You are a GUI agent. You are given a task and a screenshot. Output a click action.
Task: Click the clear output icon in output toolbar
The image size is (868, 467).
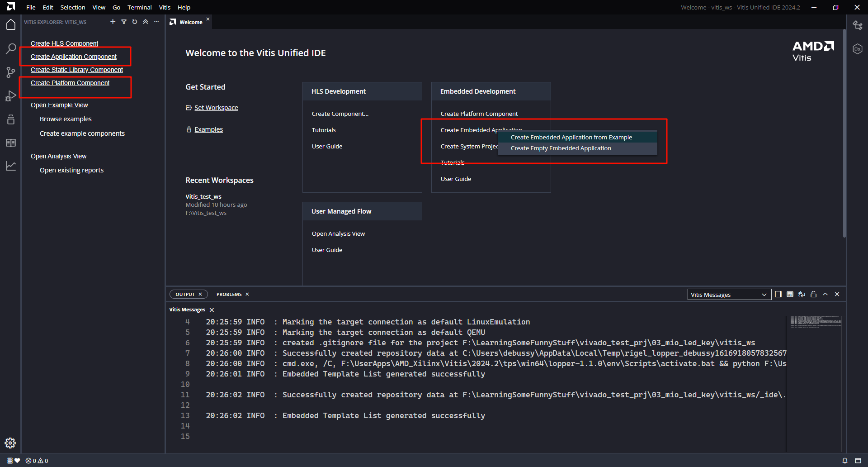790,294
